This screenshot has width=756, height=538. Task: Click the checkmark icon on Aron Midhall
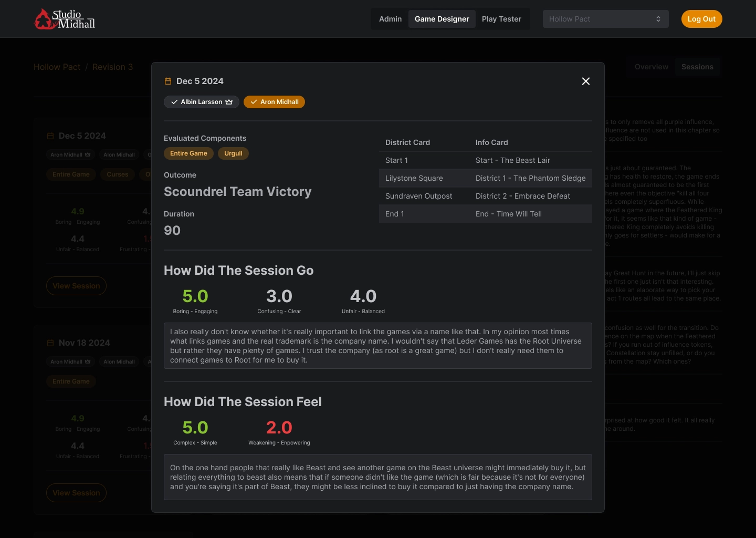tap(254, 102)
